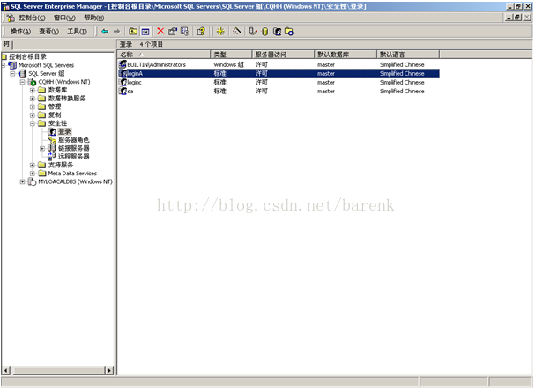Image resolution: width=535 pixels, height=392 pixels.
Task: Open 查看(V) menu
Action: (48, 32)
